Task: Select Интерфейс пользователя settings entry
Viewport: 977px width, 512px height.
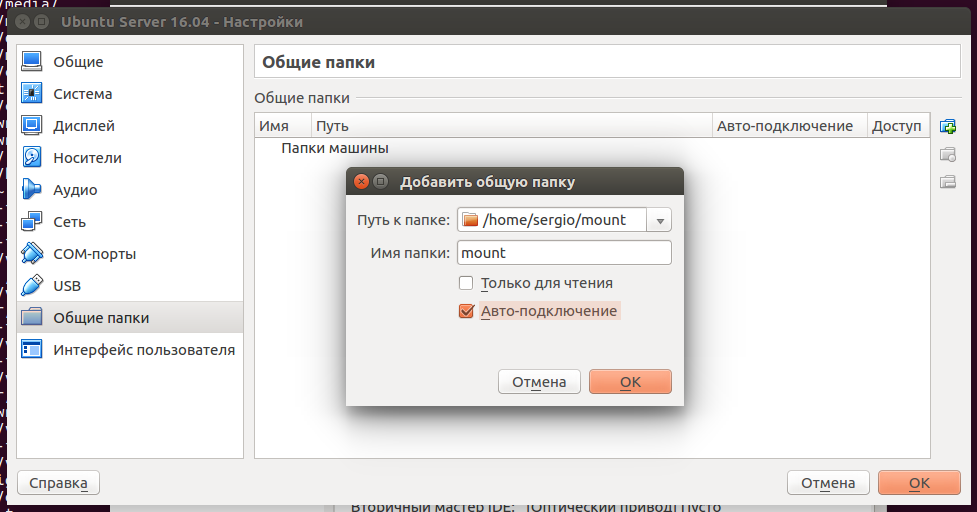Action: [x=130, y=349]
